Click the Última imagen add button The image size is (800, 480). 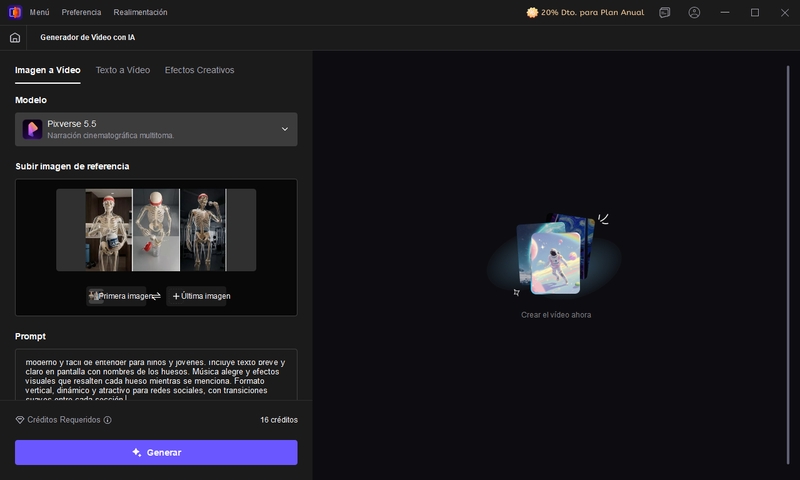pyautogui.click(x=201, y=296)
